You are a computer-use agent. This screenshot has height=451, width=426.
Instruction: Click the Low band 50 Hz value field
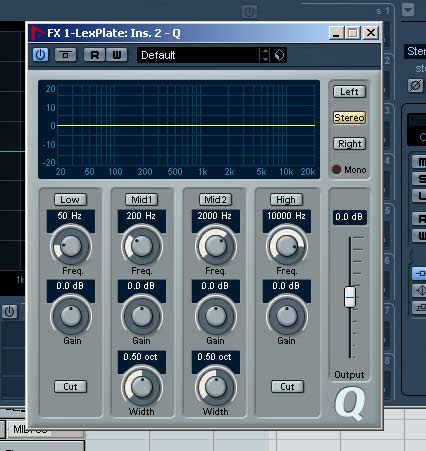click(70, 216)
